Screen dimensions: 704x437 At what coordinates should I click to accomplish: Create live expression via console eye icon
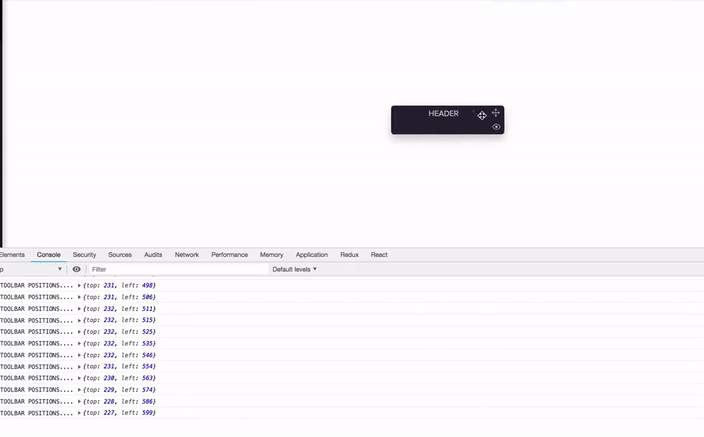tap(76, 269)
